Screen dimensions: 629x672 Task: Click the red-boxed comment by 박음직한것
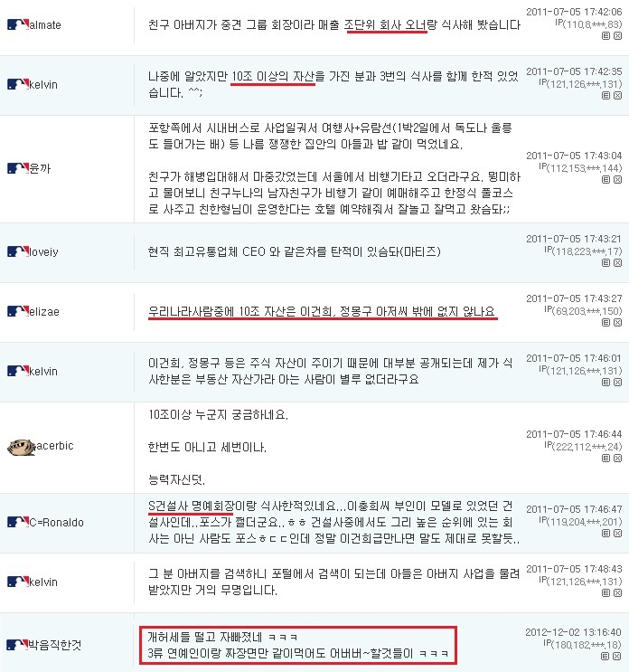coord(298,645)
